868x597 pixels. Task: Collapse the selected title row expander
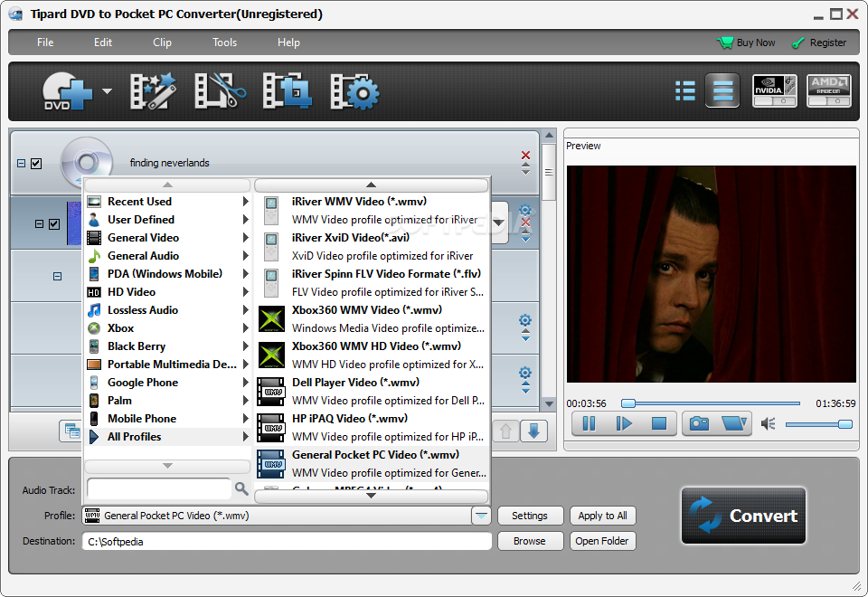[39, 224]
